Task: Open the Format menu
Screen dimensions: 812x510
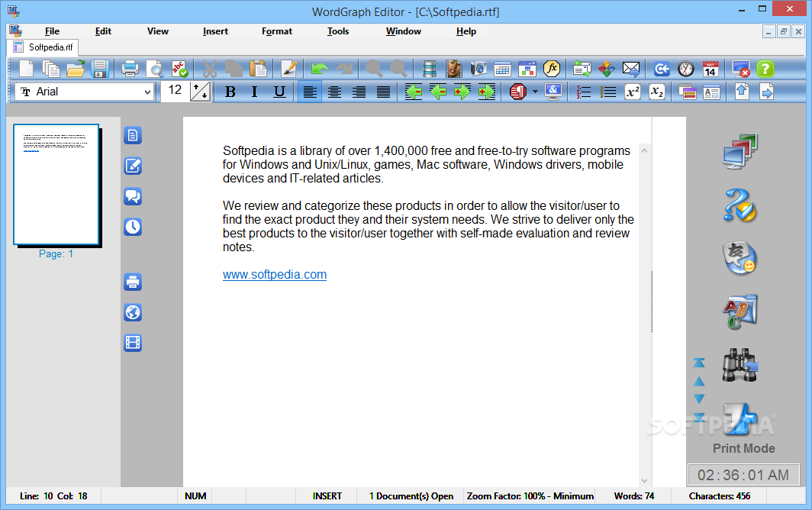Action: pos(276,31)
